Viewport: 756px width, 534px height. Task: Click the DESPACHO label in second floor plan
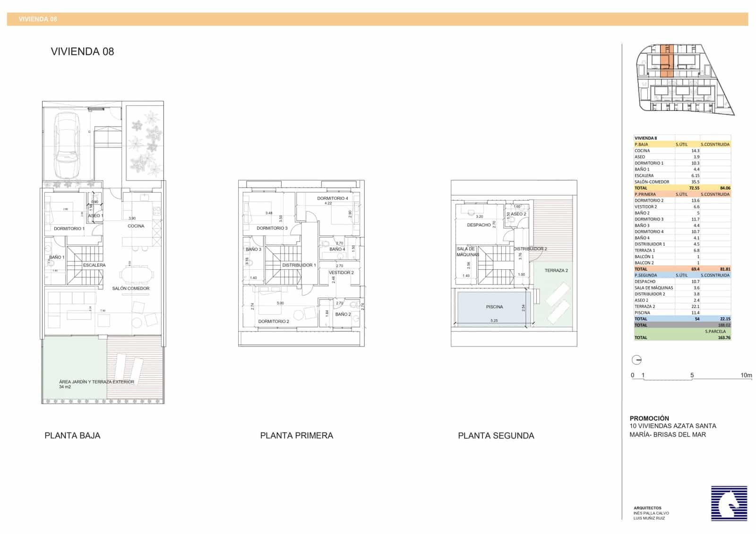479,225
